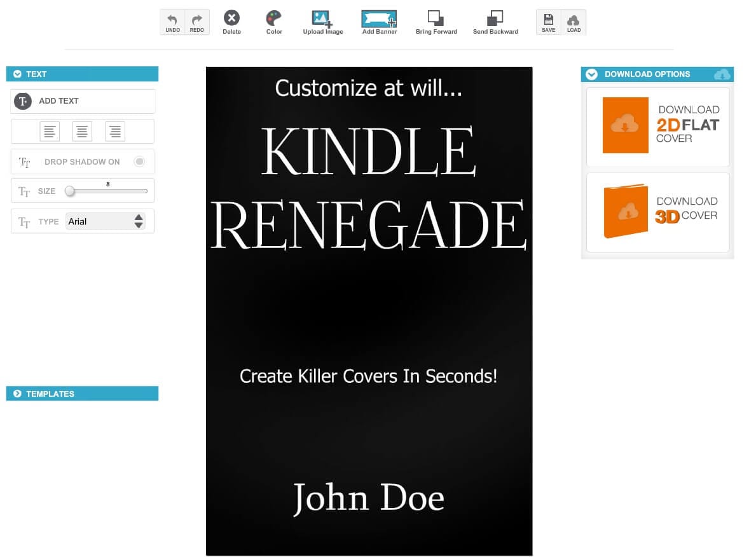
Task: Align text left
Action: pos(50,131)
